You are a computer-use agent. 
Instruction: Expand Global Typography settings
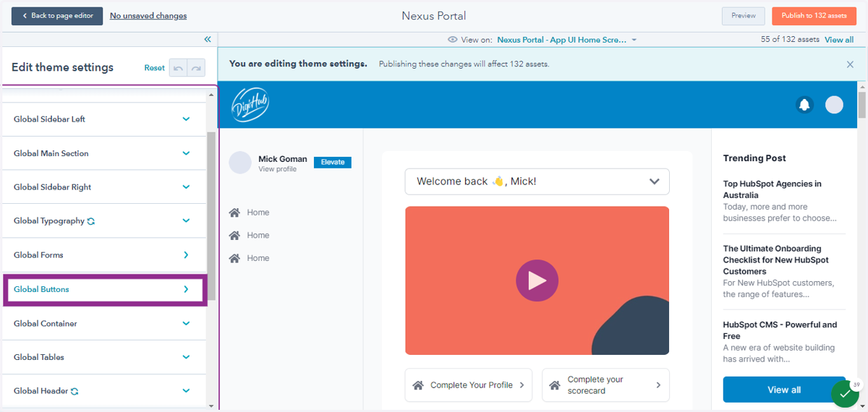click(104, 221)
